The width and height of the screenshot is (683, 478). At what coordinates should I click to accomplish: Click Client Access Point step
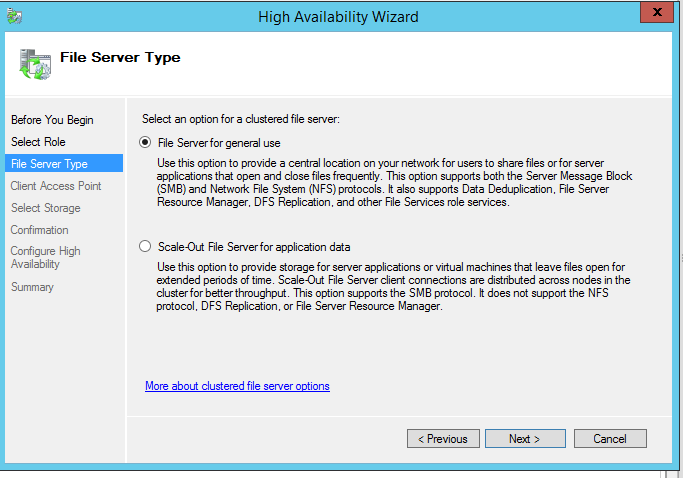tap(56, 186)
